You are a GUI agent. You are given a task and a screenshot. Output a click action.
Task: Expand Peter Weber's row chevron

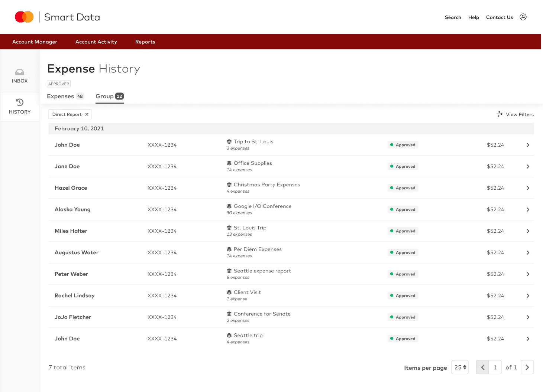click(x=528, y=274)
